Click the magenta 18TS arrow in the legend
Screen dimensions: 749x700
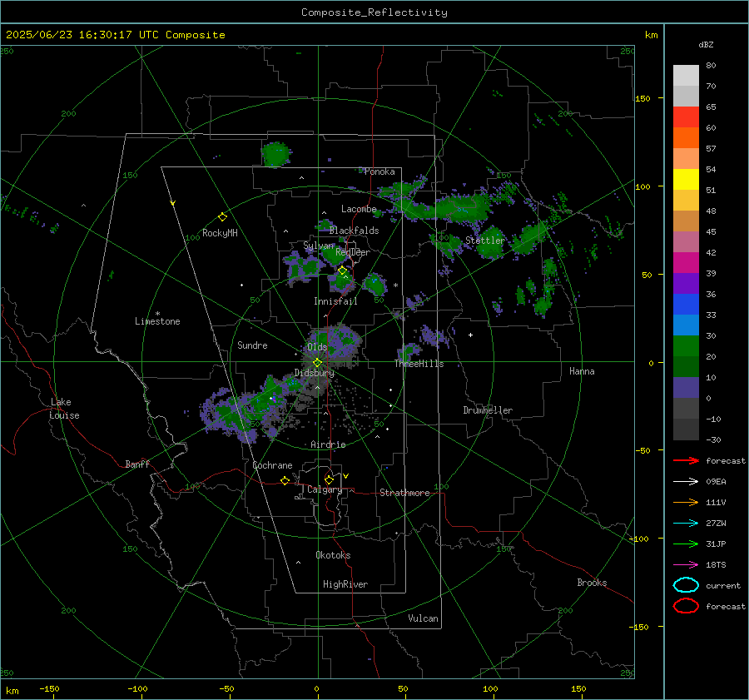tap(686, 565)
